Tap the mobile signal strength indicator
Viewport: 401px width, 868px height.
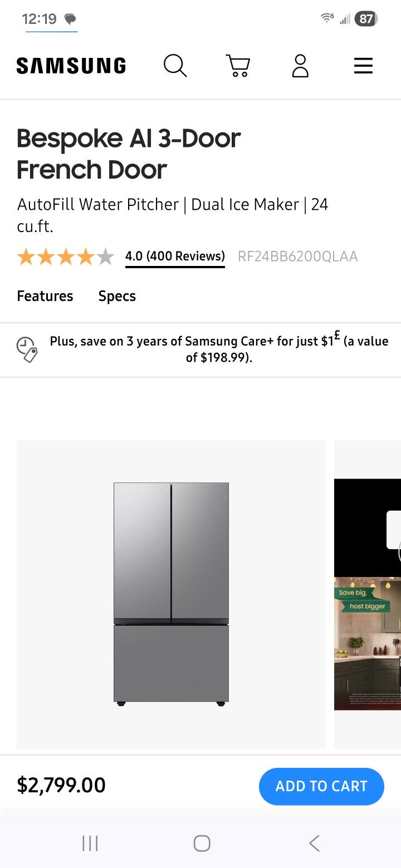345,19
